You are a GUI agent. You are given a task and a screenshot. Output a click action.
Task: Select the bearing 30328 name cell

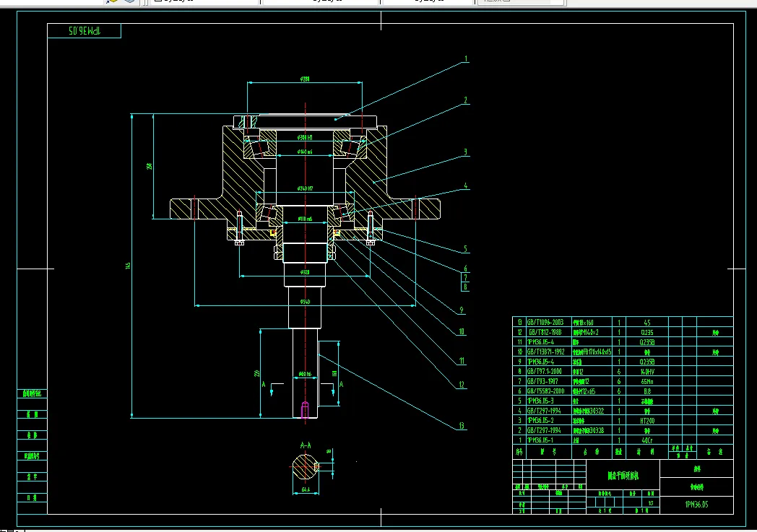click(592, 430)
